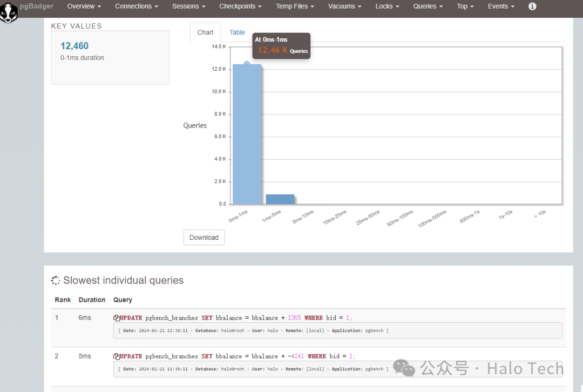The width and height of the screenshot is (583, 392).
Task: Copy the rank 1 UPDATE query icon
Action: [x=117, y=317]
